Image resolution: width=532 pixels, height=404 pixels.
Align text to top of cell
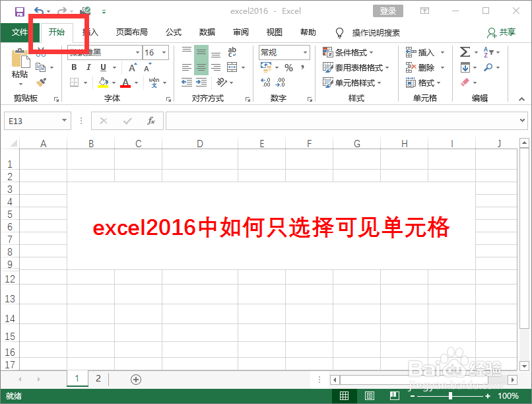point(186,50)
